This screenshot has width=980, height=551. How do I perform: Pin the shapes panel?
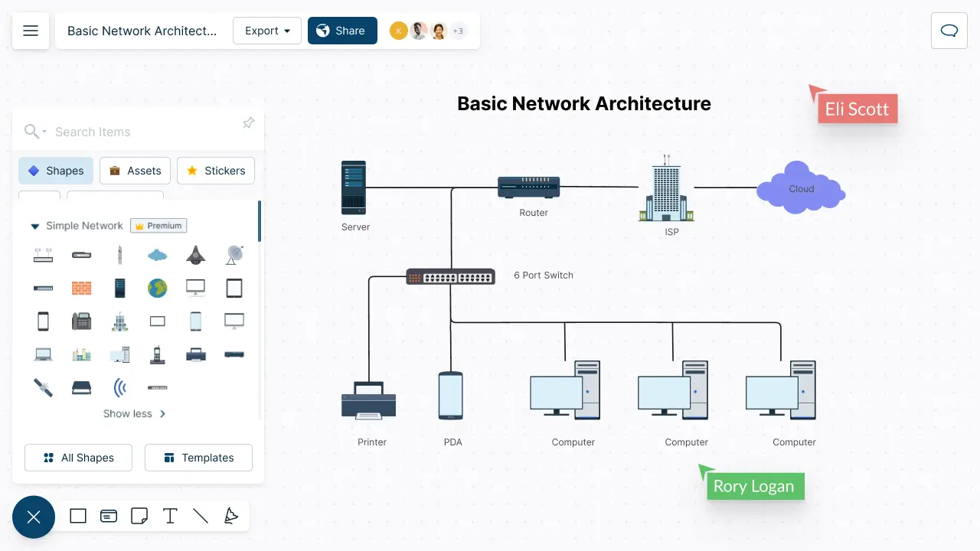[x=248, y=122]
